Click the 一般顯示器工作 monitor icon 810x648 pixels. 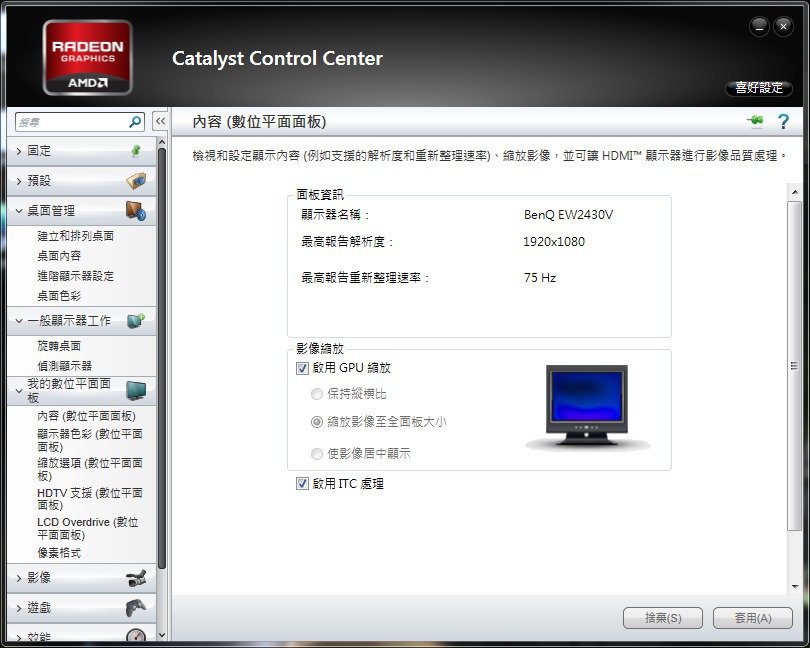pos(136,320)
